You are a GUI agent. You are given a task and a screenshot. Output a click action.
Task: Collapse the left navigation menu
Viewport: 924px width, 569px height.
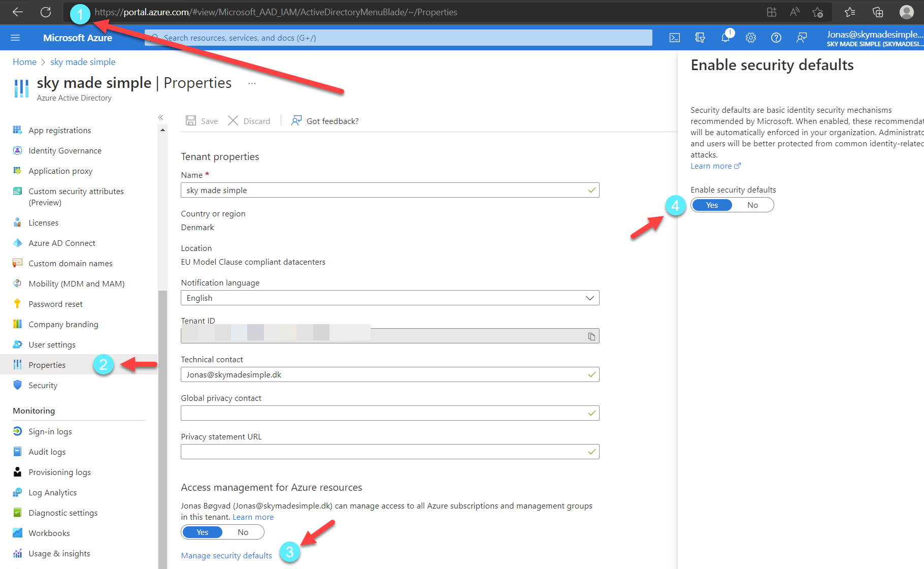click(x=160, y=117)
